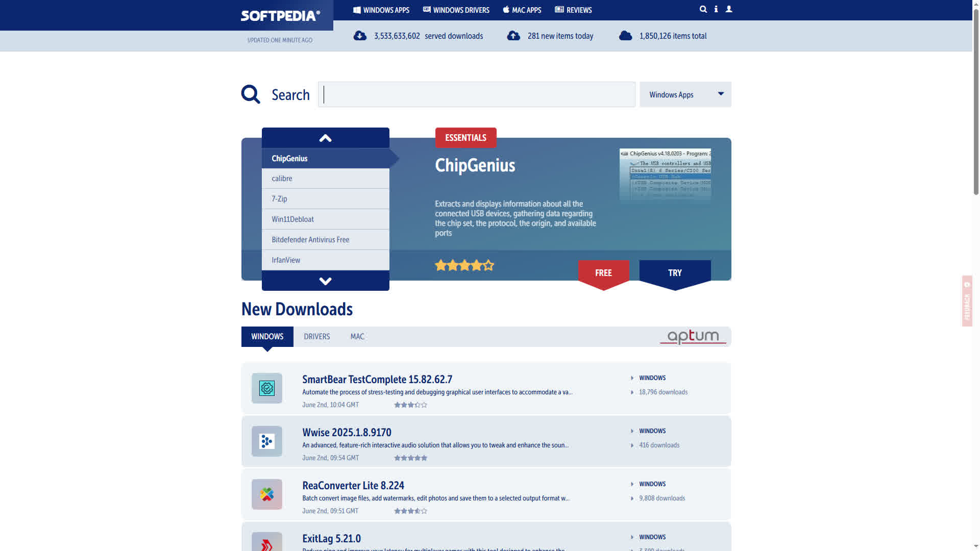Click SmartBear TestComplete star rating
The height and width of the screenshot is (551, 980).
pos(410,405)
